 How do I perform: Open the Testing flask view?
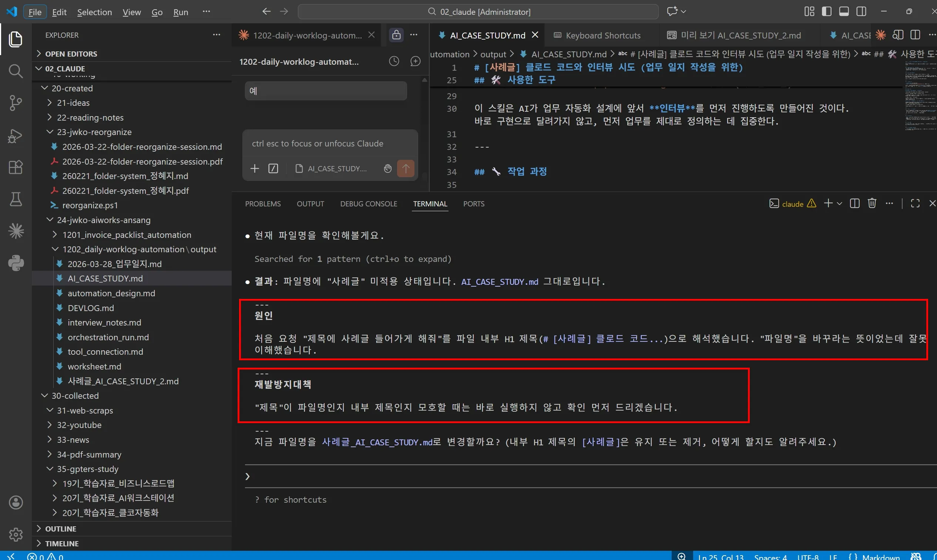[16, 199]
